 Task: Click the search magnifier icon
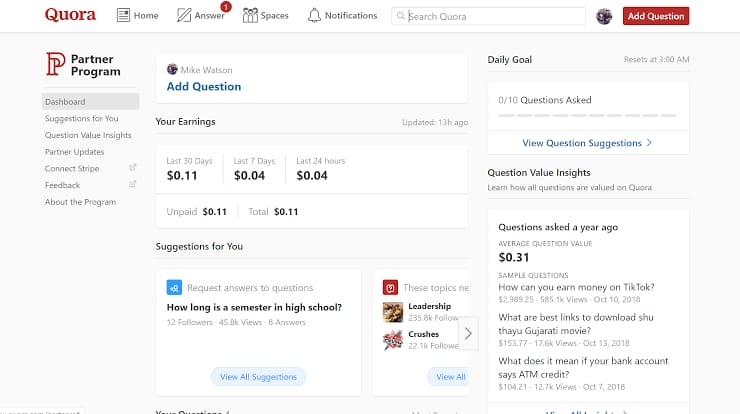401,16
